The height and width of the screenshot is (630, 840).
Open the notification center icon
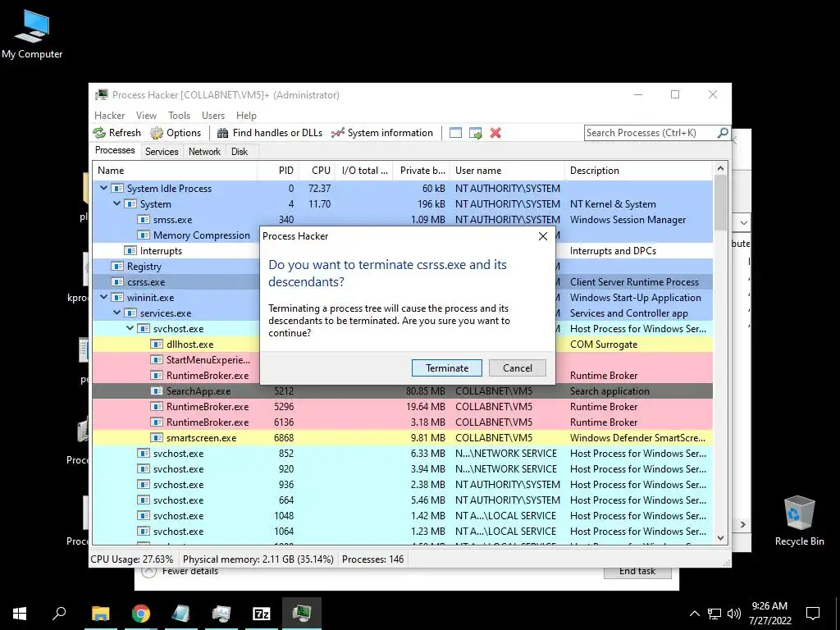813,614
